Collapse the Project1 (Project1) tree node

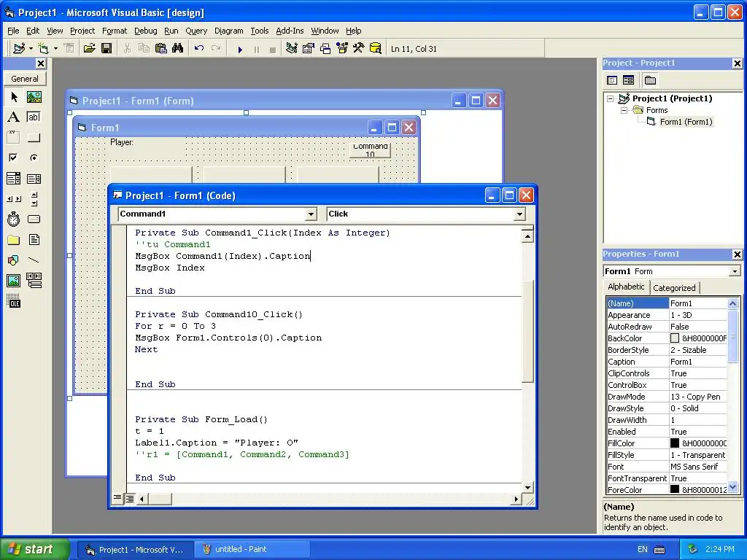pos(611,98)
